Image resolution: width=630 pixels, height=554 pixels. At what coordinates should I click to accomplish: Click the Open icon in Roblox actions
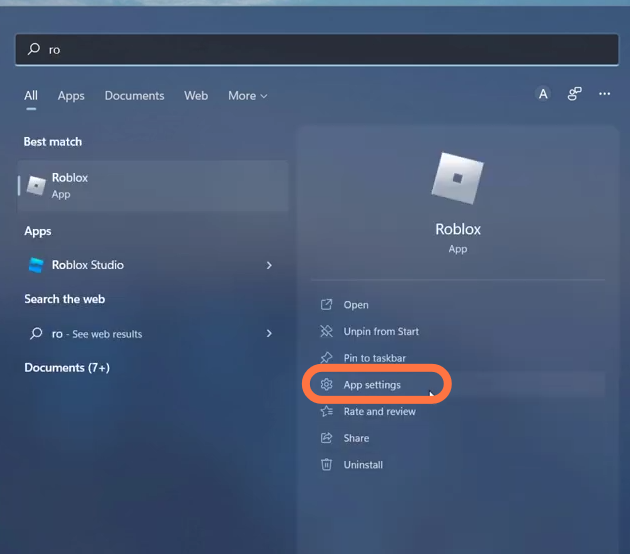(326, 305)
